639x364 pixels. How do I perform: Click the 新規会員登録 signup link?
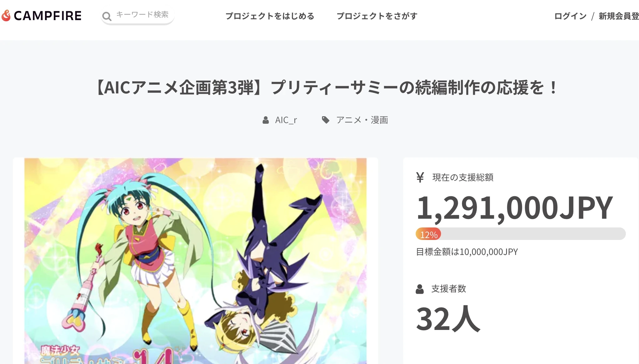click(619, 16)
